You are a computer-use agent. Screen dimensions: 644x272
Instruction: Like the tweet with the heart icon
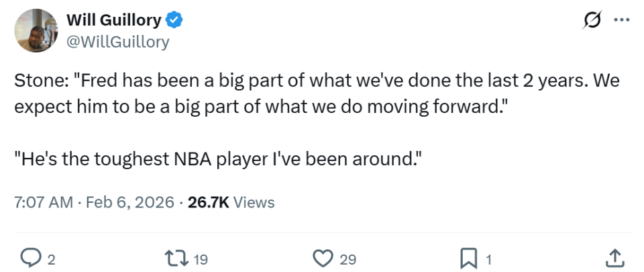324,258
